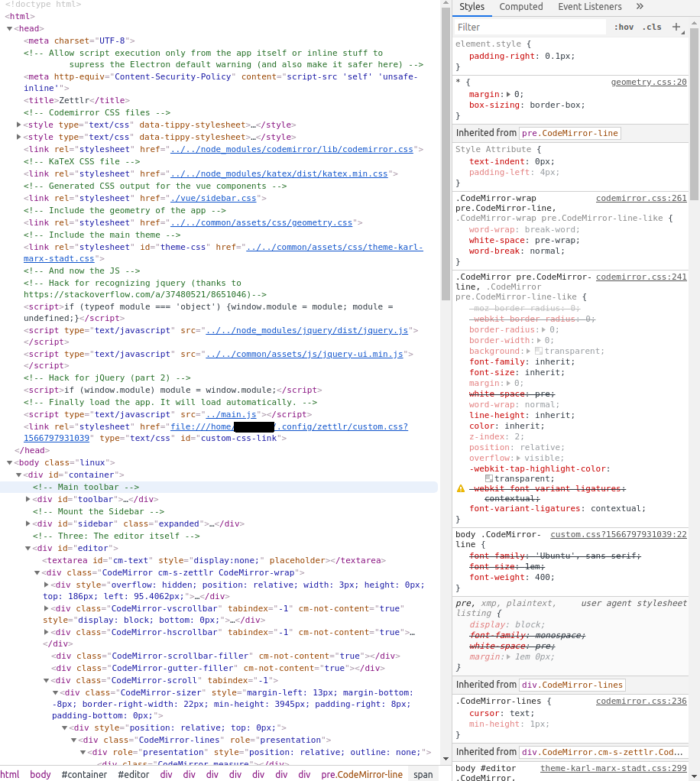This screenshot has height=781, width=700.
Task: Click the tap-highlight-color transparent swatch
Action: coord(489,478)
